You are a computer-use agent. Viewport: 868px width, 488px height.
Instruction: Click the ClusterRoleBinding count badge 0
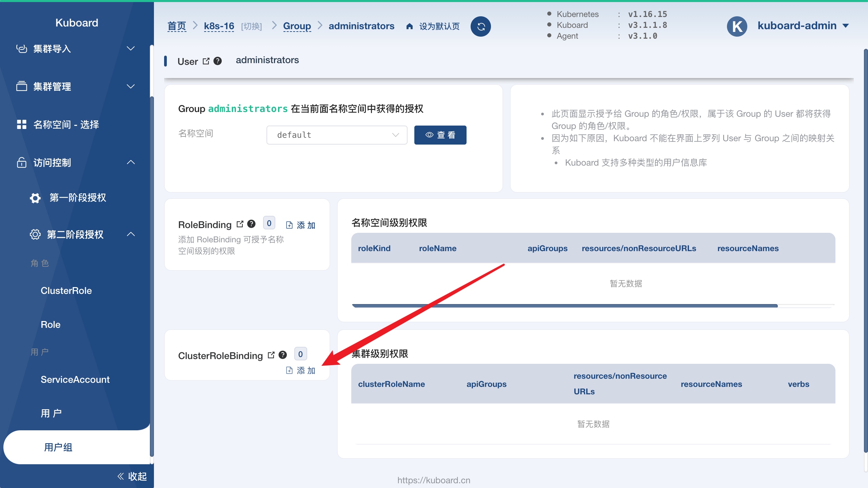[x=300, y=354]
